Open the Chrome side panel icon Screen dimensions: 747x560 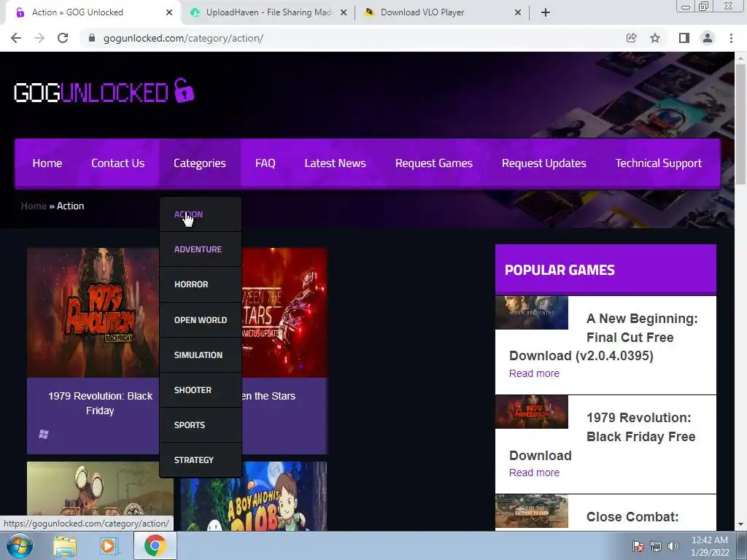click(x=684, y=38)
